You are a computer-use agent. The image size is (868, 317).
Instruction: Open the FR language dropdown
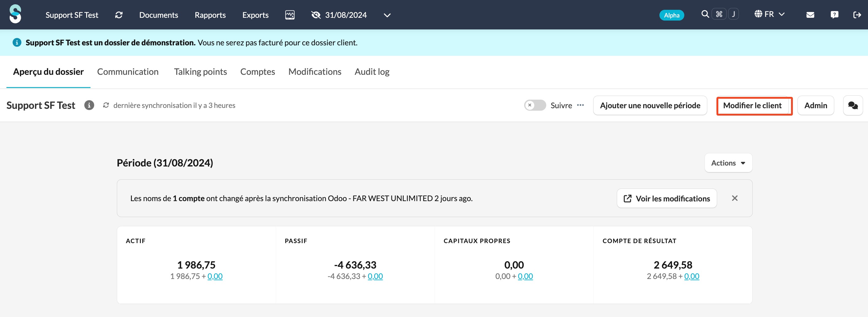[x=770, y=14]
